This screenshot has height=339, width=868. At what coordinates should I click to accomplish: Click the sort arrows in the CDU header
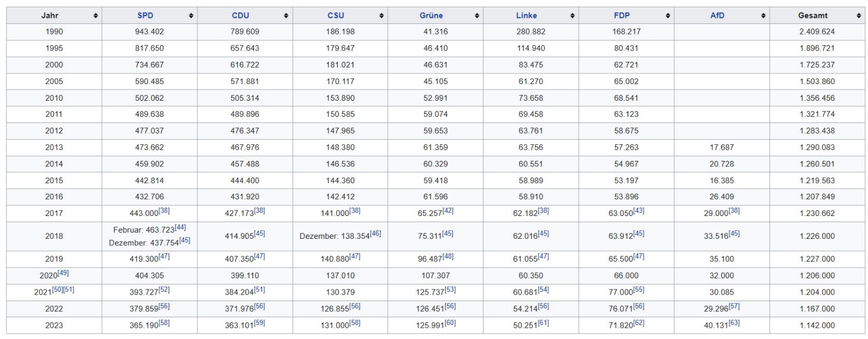coord(287,16)
